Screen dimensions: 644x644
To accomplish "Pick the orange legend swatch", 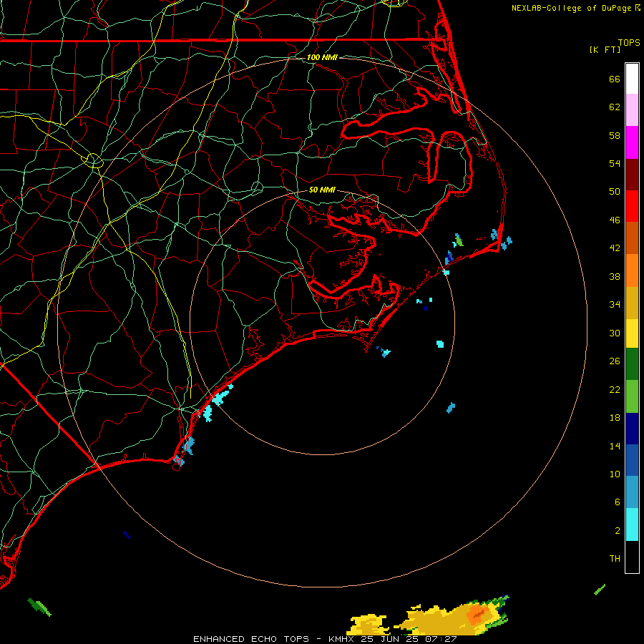I will 632,270.
